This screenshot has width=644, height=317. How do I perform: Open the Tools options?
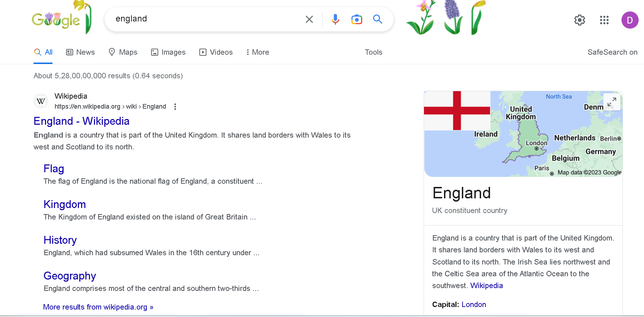[x=374, y=52]
